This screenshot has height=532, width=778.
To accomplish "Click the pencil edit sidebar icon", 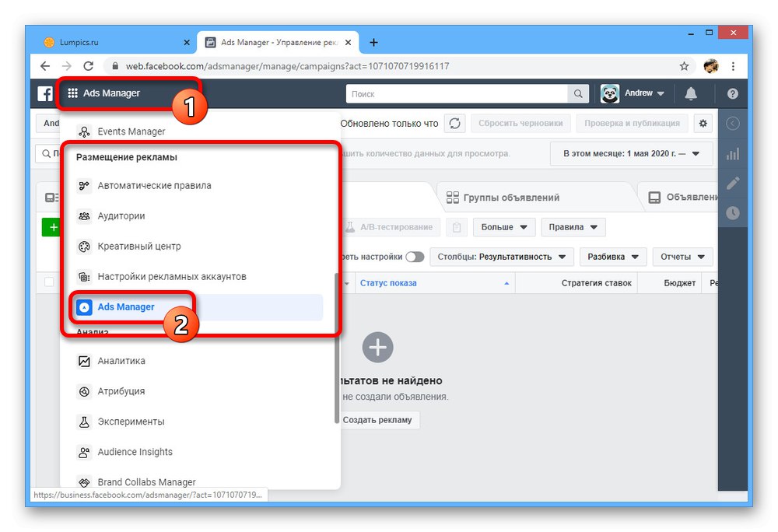I will [x=732, y=183].
